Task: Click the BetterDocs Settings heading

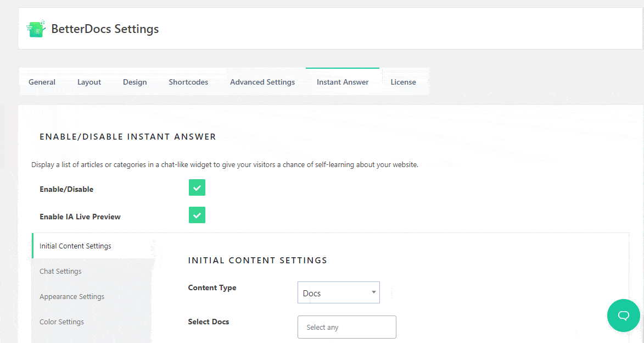Action: click(x=105, y=29)
